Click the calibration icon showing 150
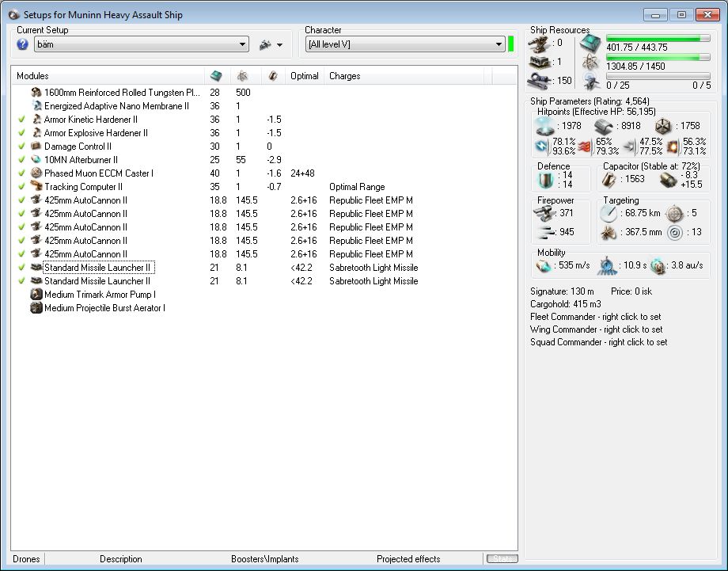Image resolution: width=728 pixels, height=571 pixels. pyautogui.click(x=539, y=81)
